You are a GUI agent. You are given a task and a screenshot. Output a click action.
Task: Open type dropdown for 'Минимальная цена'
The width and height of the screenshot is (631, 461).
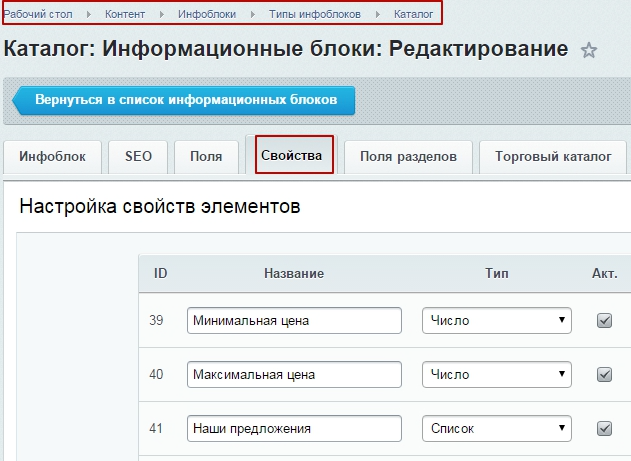[x=497, y=321]
